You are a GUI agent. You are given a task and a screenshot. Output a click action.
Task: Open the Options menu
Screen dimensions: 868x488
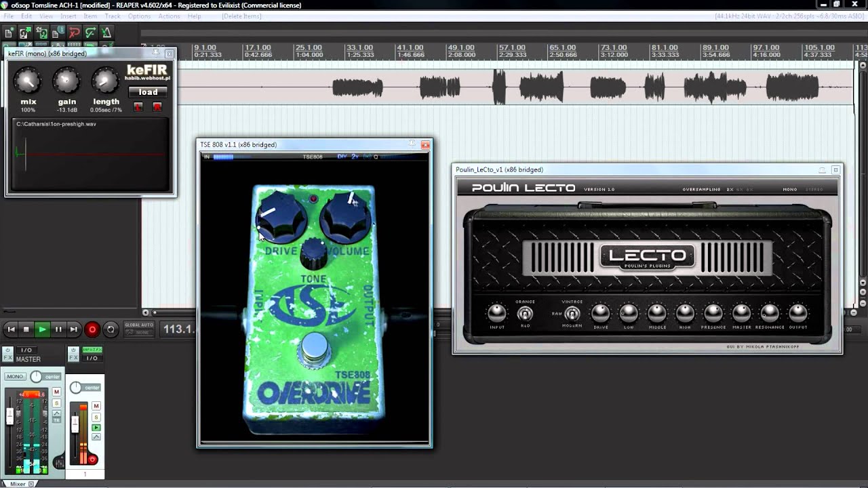[139, 16]
